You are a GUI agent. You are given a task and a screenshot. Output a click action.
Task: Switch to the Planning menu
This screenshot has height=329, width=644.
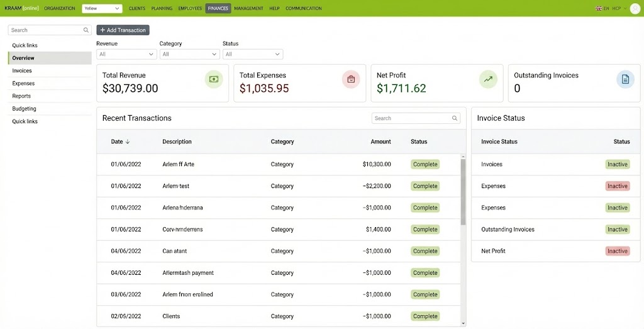tap(162, 8)
